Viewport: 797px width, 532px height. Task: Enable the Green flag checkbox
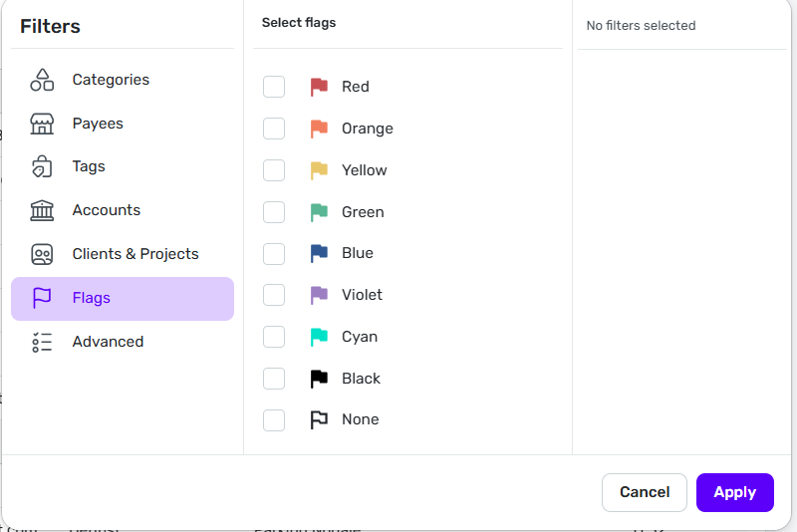coord(274,212)
